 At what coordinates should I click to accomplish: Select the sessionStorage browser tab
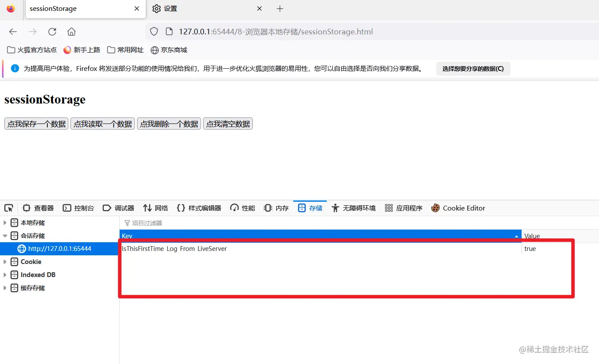(x=85, y=9)
